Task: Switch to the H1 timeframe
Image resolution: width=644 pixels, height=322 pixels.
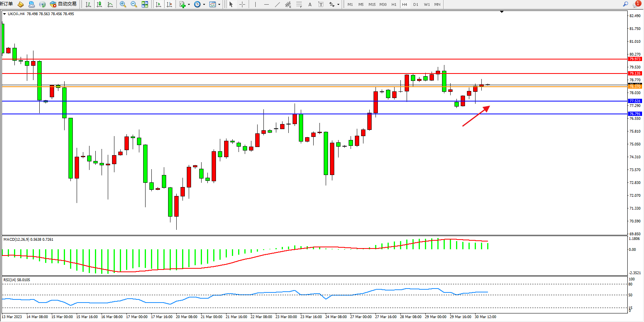Action: point(394,4)
